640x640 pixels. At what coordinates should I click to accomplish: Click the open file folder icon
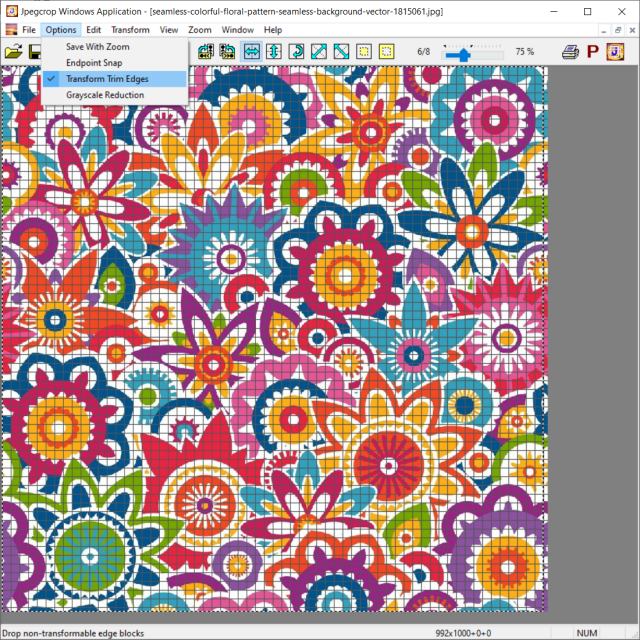click(x=13, y=52)
